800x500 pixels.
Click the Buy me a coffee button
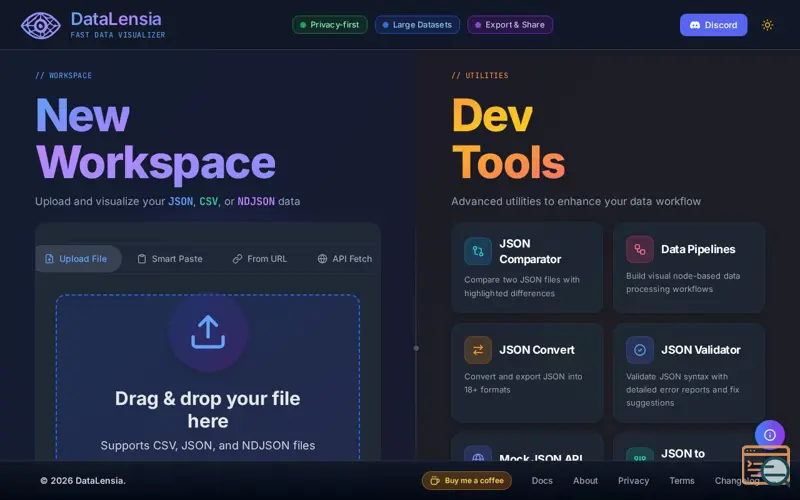coord(467,481)
